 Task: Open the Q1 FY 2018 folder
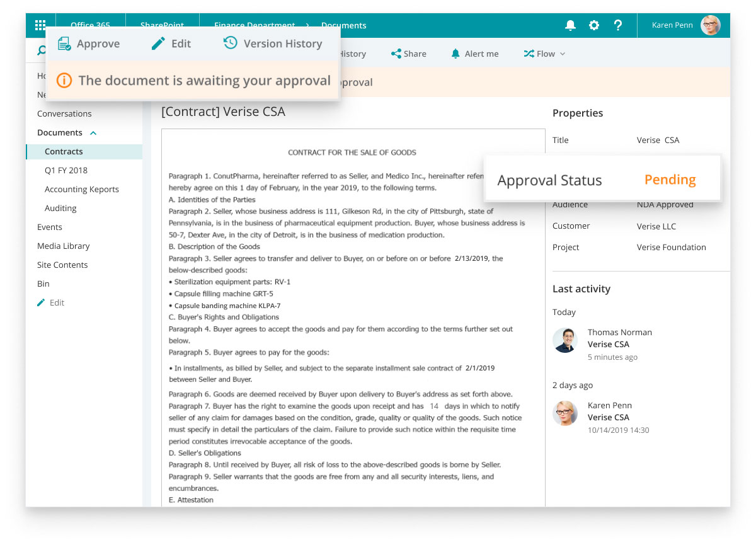point(66,170)
